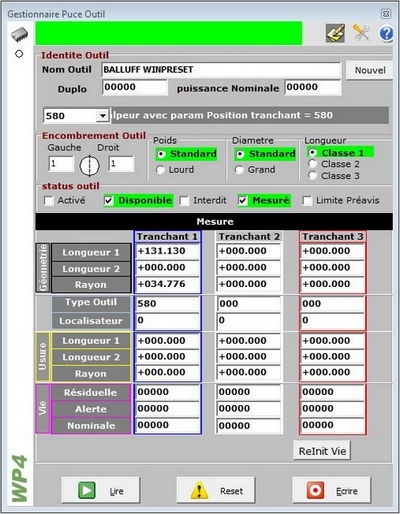Open the blue help question mark icon
400x514 pixels.
[386, 34]
